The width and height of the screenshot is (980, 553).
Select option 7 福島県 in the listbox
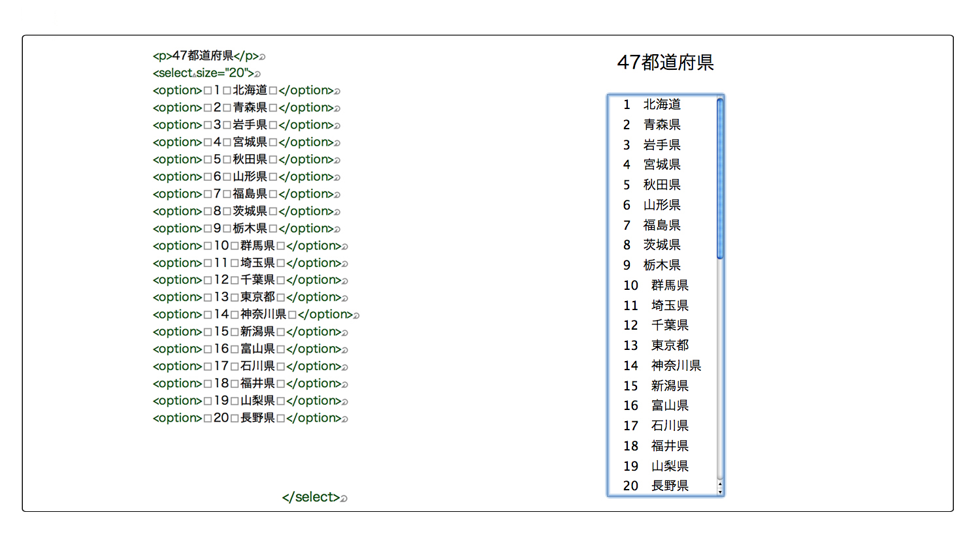pyautogui.click(x=662, y=225)
